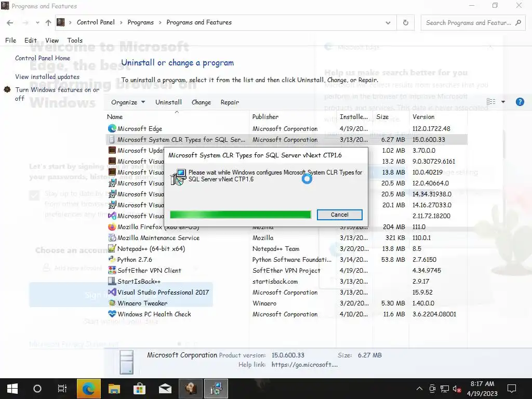Image resolution: width=532 pixels, height=399 pixels.
Task: Open the Windows Start button
Action: tap(12, 389)
